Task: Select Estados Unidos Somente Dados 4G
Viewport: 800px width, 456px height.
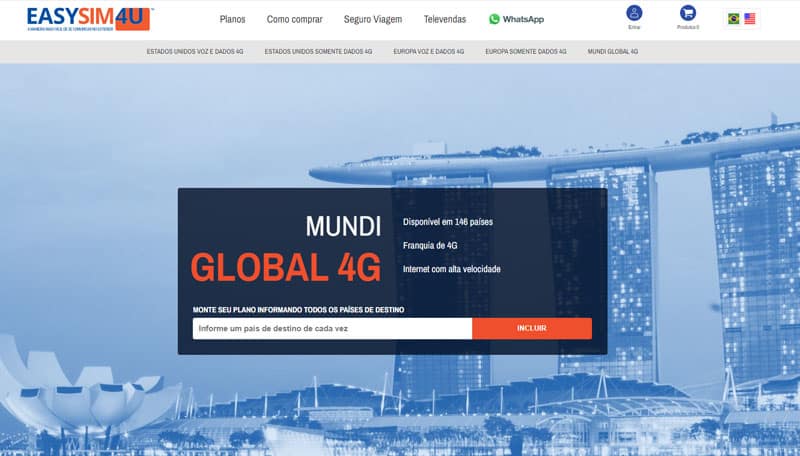Action: pos(318,52)
